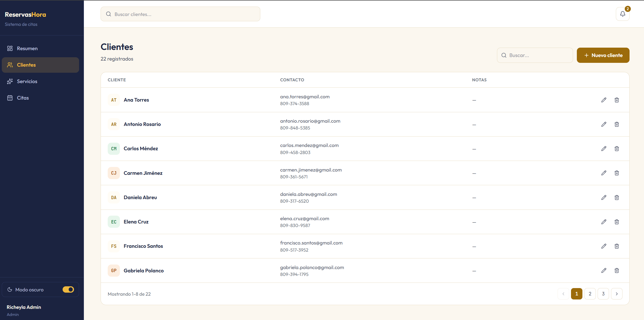Click the previous page arrow
This screenshot has width=644, height=320.
pos(563,294)
